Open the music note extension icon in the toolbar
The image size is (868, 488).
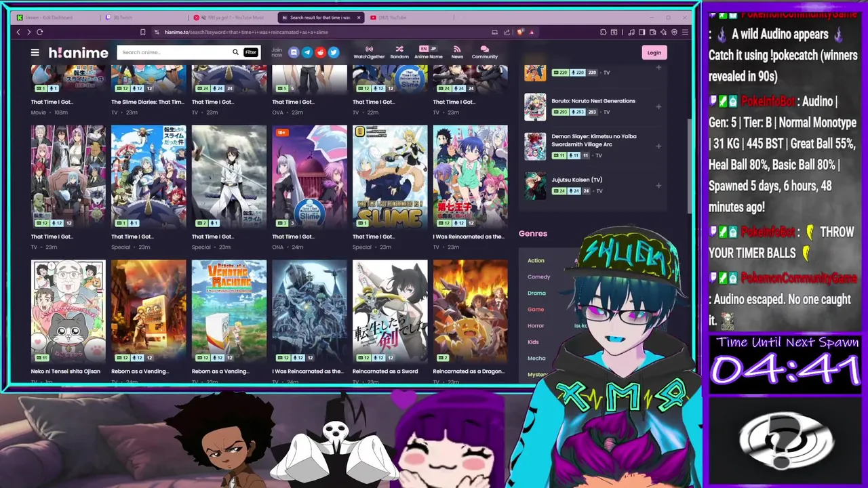click(632, 32)
